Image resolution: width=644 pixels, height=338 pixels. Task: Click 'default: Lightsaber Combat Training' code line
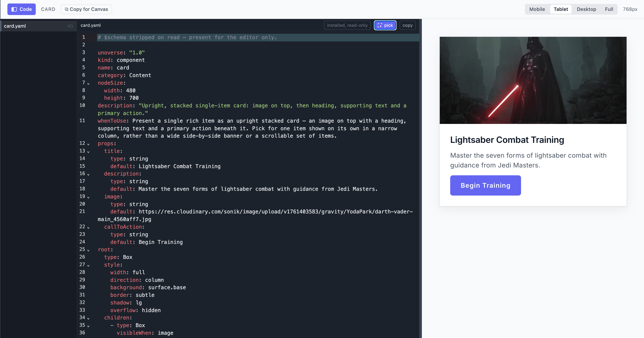[165, 166]
